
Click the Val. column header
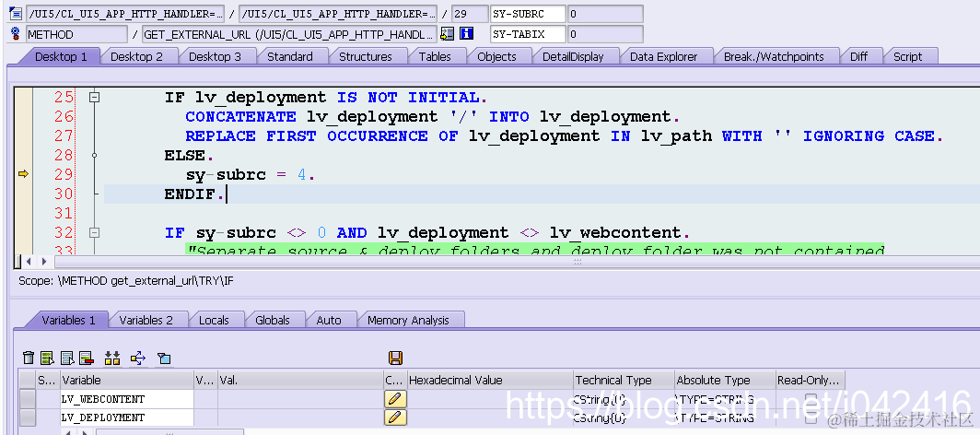(x=300, y=380)
